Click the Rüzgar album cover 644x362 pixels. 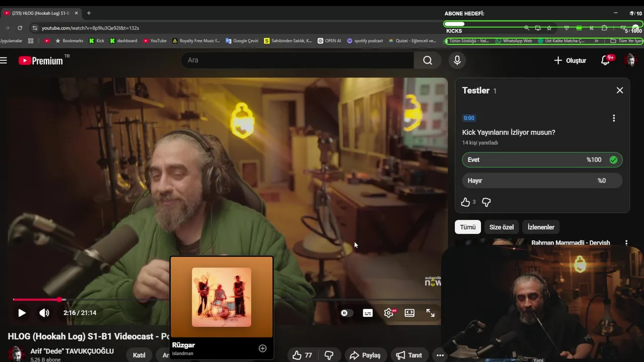(221, 297)
